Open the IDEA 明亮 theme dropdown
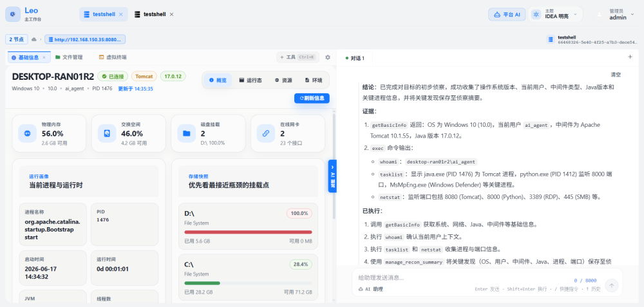This screenshot has width=644, height=307. coord(555,14)
